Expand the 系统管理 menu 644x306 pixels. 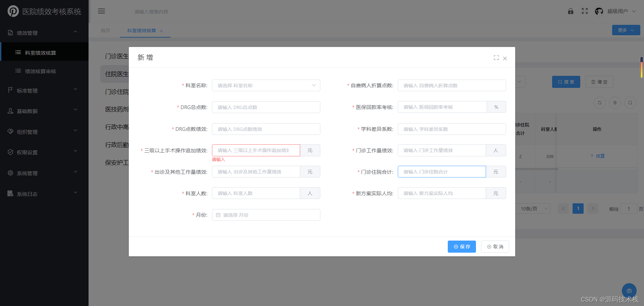pos(75,172)
